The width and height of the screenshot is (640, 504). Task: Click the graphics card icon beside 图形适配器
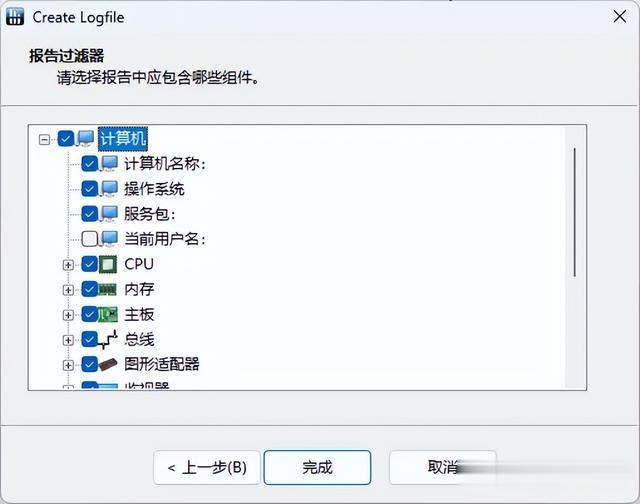[108, 364]
